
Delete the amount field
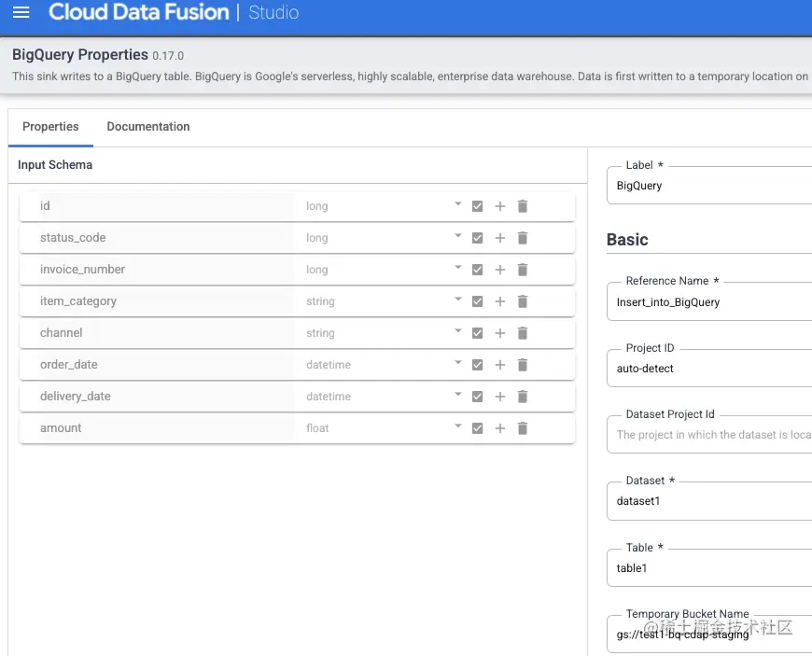click(x=523, y=428)
